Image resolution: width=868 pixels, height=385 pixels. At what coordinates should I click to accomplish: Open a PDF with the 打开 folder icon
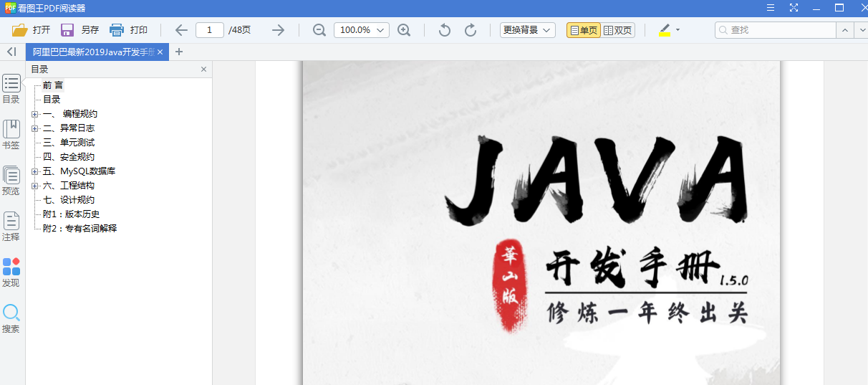(x=20, y=30)
